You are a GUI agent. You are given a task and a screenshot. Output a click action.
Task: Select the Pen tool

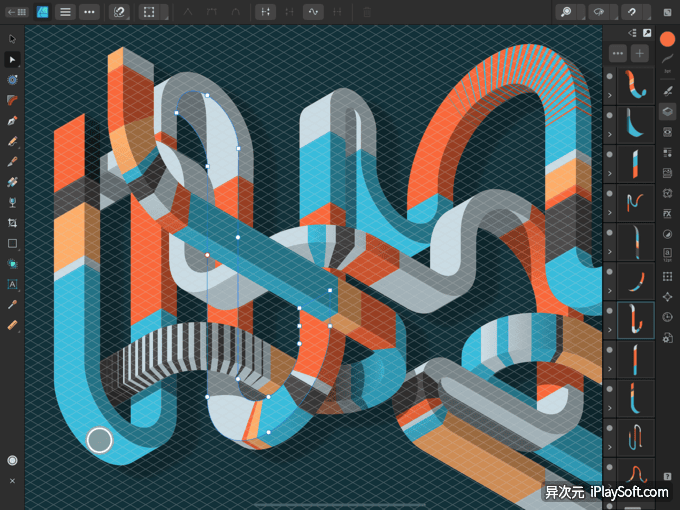[13, 121]
